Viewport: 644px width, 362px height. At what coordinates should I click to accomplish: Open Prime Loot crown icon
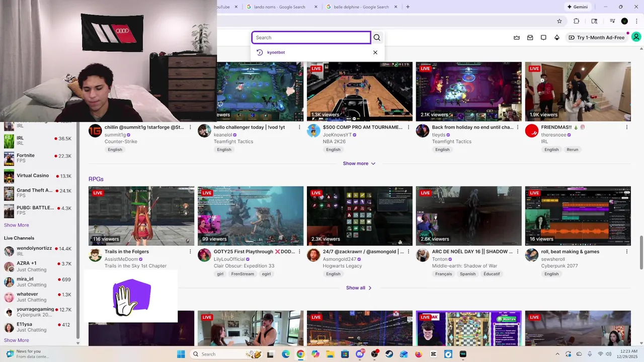click(517, 37)
